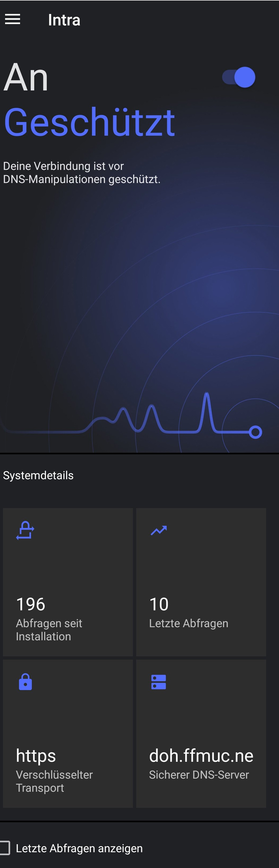Click the trending arrow recent queries icon
This screenshot has width=279, height=868.
coord(159,530)
